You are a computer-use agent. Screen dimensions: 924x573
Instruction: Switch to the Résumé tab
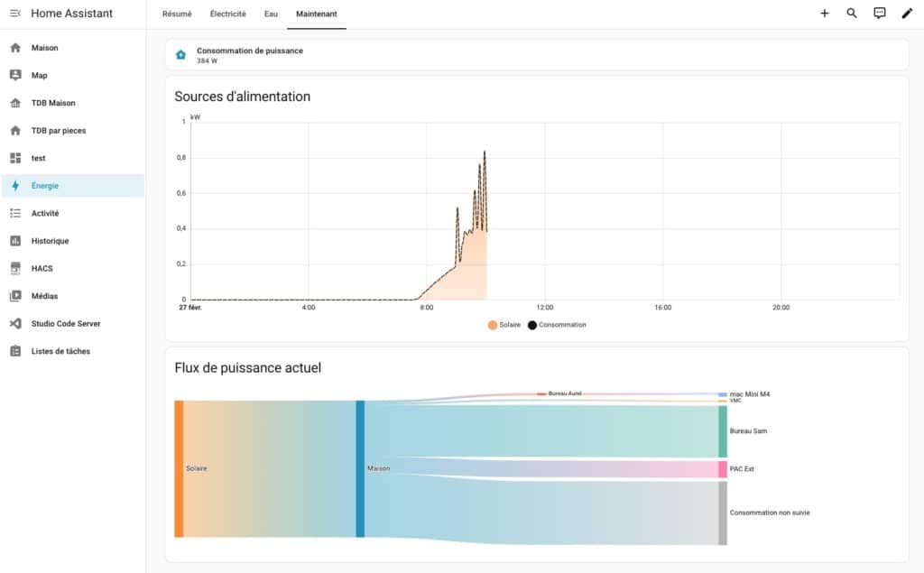coord(177,14)
